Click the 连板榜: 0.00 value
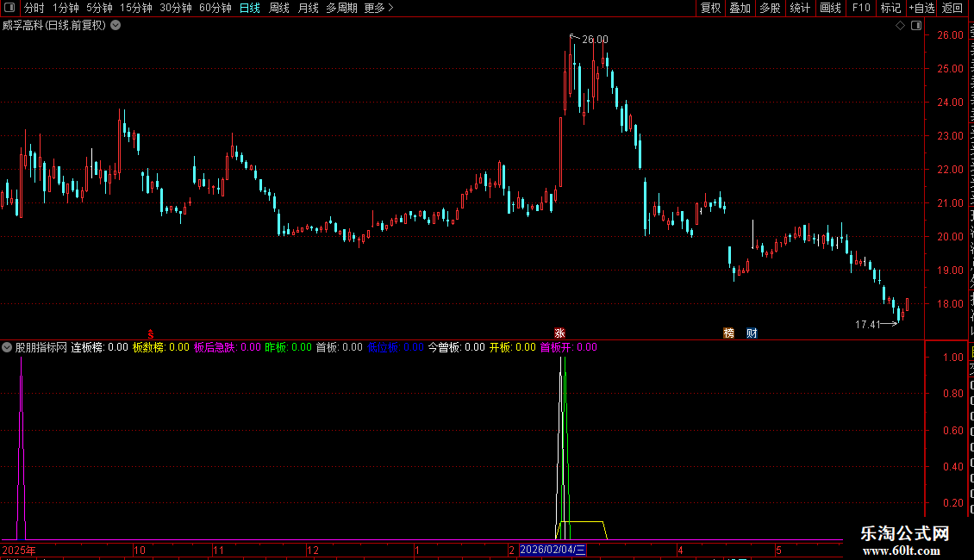The width and height of the screenshot is (974, 560). coord(99,348)
